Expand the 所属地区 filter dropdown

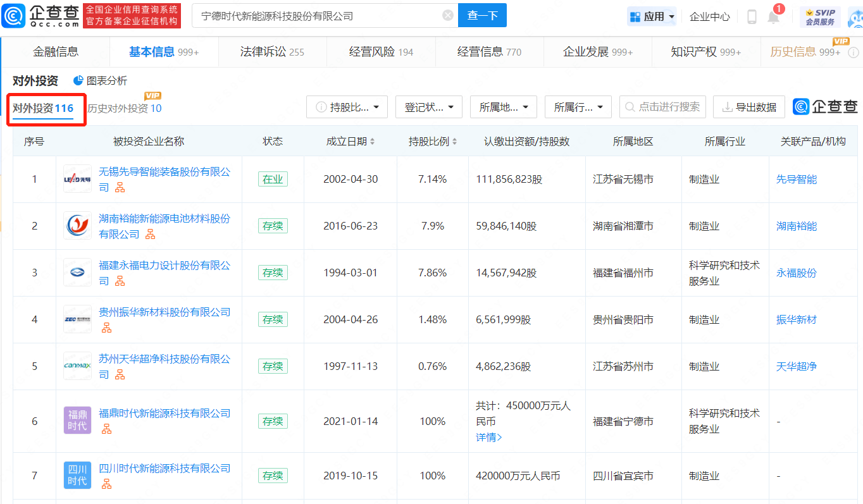click(x=504, y=107)
